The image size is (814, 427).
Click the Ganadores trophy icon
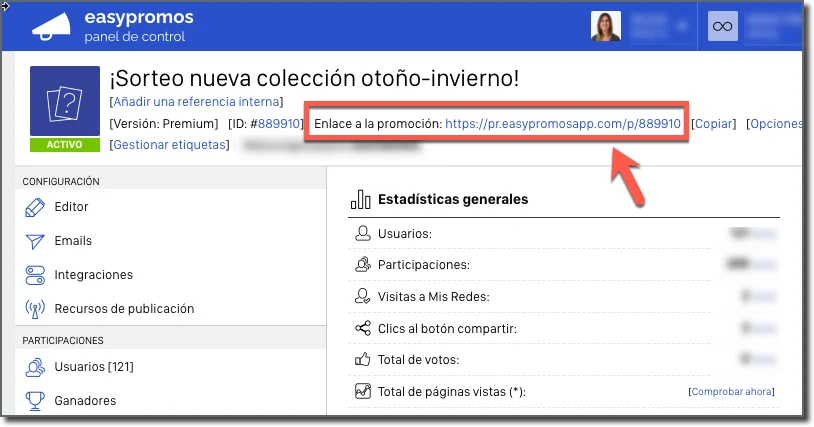click(x=35, y=401)
